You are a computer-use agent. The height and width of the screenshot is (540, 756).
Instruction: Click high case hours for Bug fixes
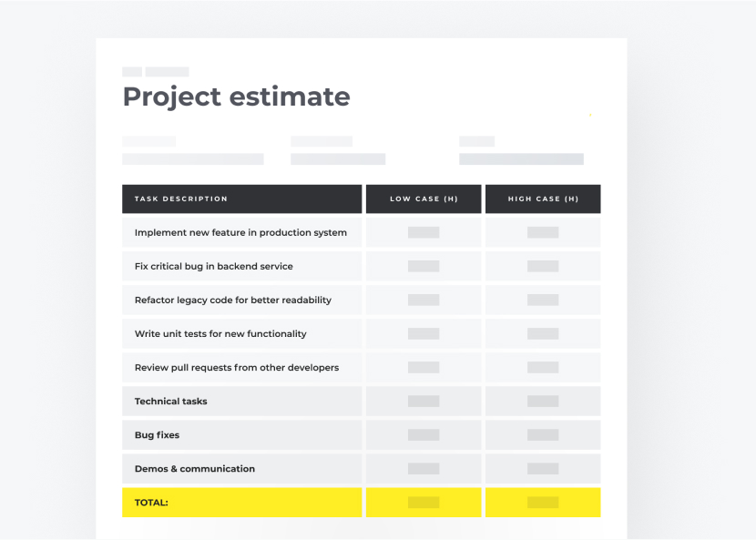[x=543, y=434]
